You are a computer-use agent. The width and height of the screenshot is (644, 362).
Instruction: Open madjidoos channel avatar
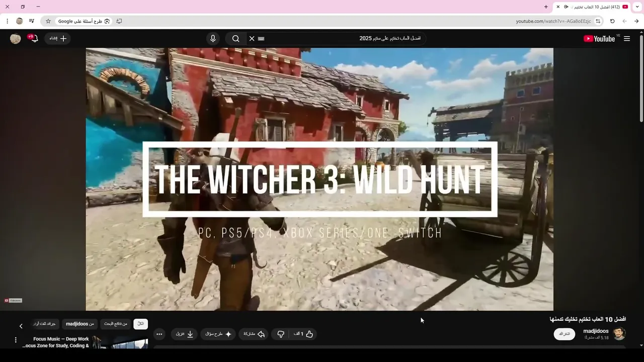619,334
